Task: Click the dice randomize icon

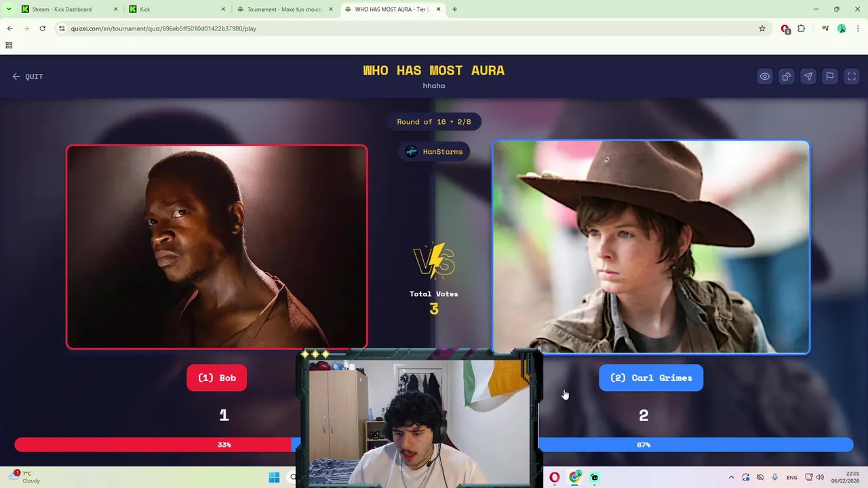Action: click(787, 77)
